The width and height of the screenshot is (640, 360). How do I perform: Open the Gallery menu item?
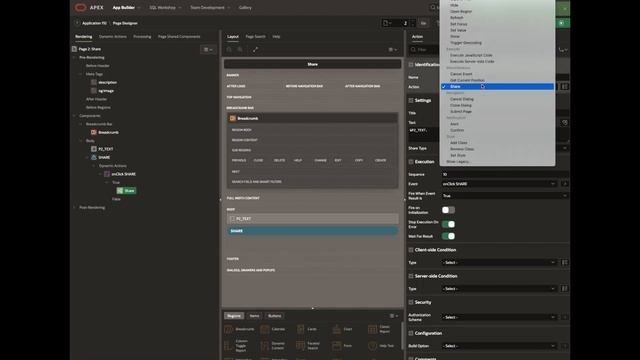(245, 7)
